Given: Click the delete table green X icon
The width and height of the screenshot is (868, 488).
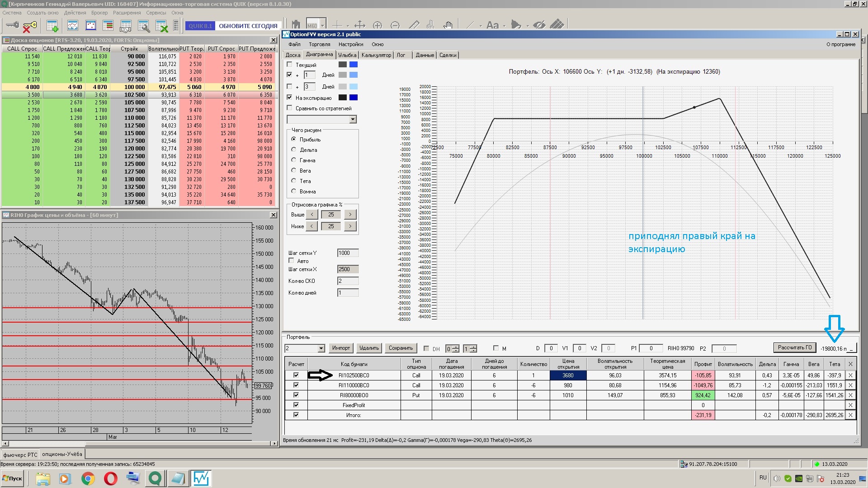Looking at the screenshot, I should pyautogui.click(x=161, y=26).
